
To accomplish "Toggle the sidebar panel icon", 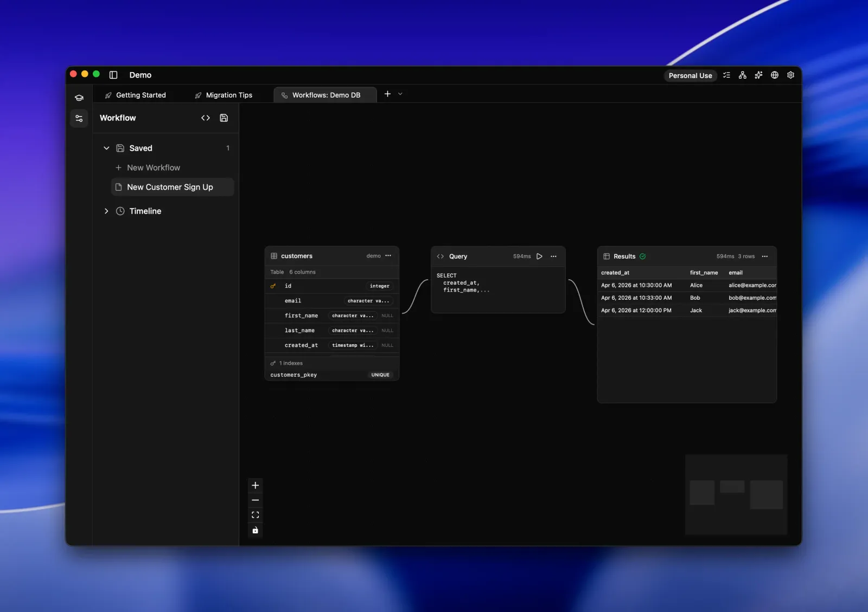I will click(x=113, y=75).
